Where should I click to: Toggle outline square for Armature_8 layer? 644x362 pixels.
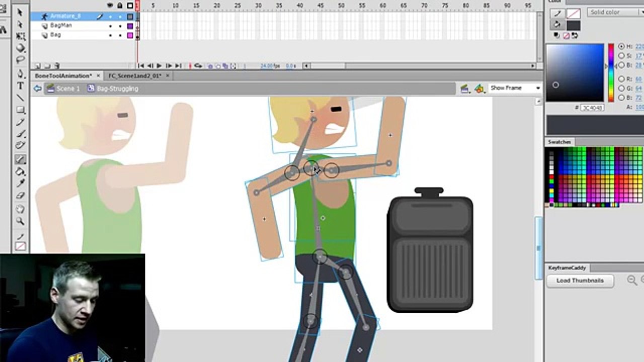click(x=130, y=16)
